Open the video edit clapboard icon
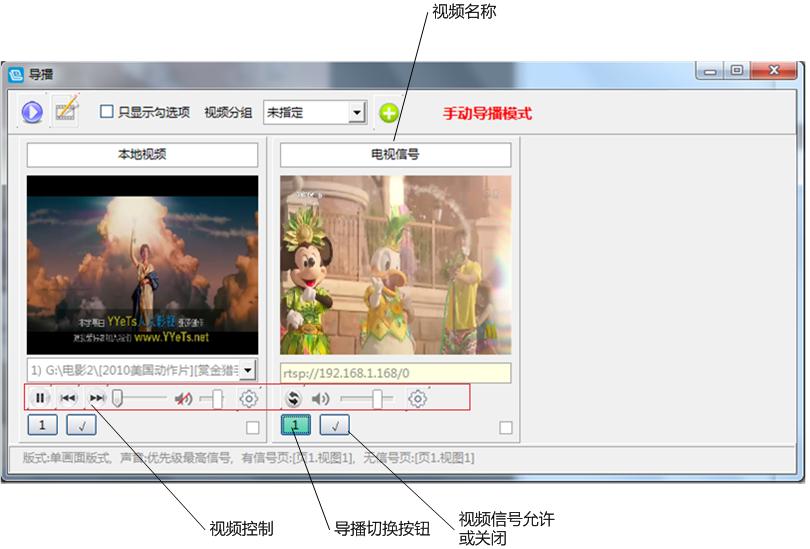The image size is (810, 549). pos(66,111)
